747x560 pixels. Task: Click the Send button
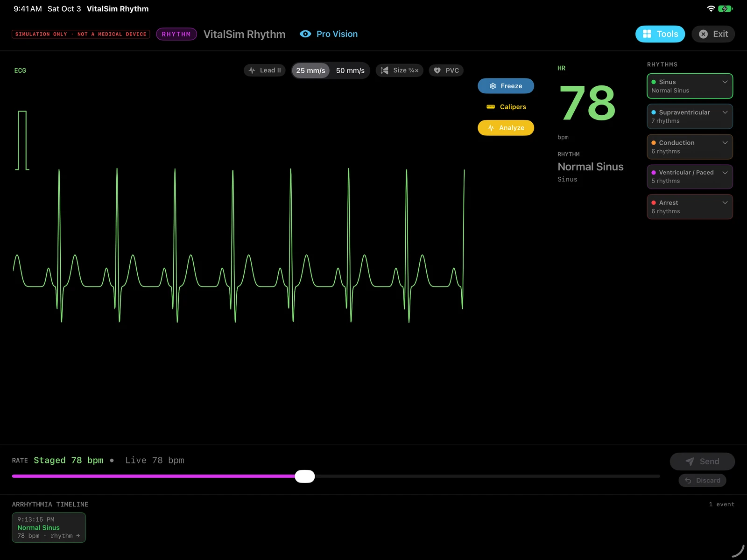tap(702, 462)
